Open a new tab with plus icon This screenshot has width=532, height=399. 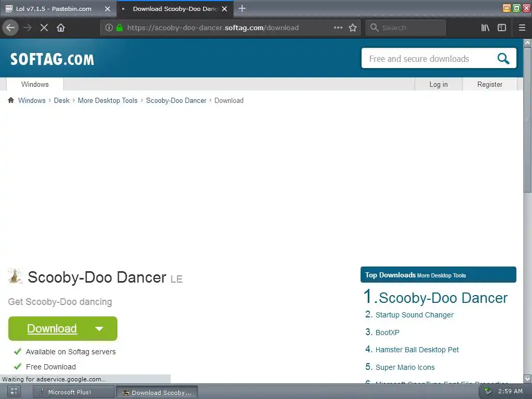tap(242, 8)
